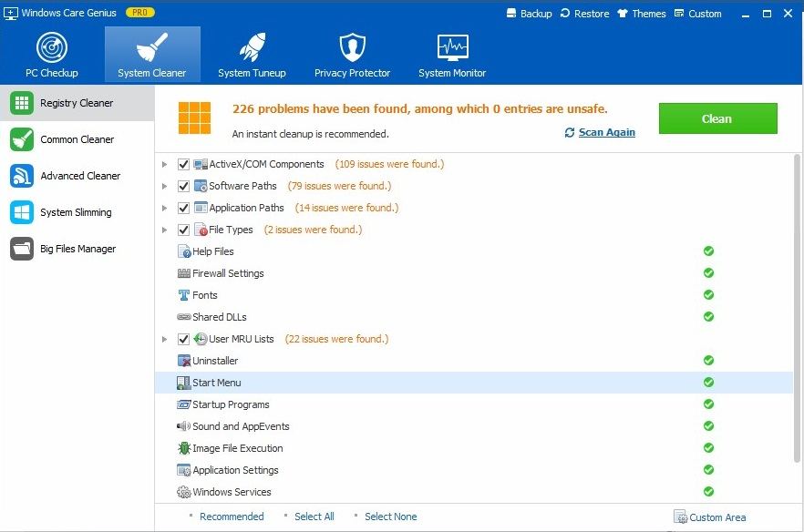The image size is (804, 532).
Task: Expand the Application Paths node
Action: click(165, 208)
